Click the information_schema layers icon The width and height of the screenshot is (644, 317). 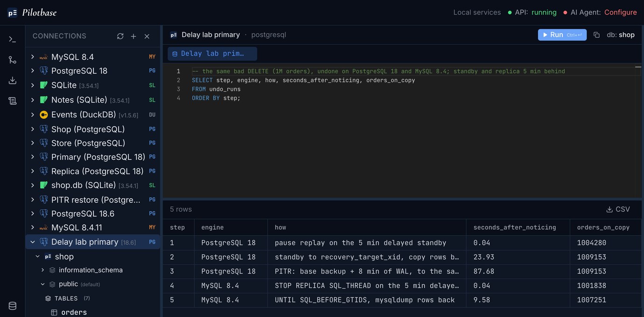(x=52, y=270)
